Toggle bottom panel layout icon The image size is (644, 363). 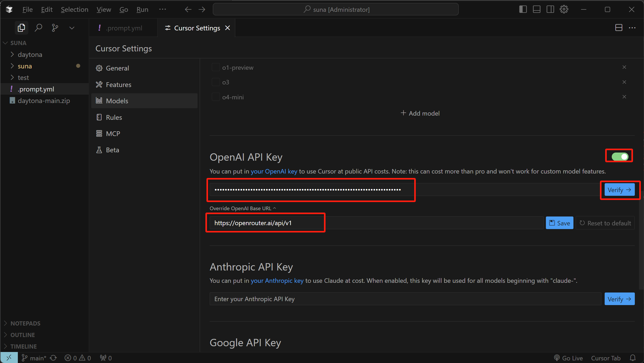point(536,9)
